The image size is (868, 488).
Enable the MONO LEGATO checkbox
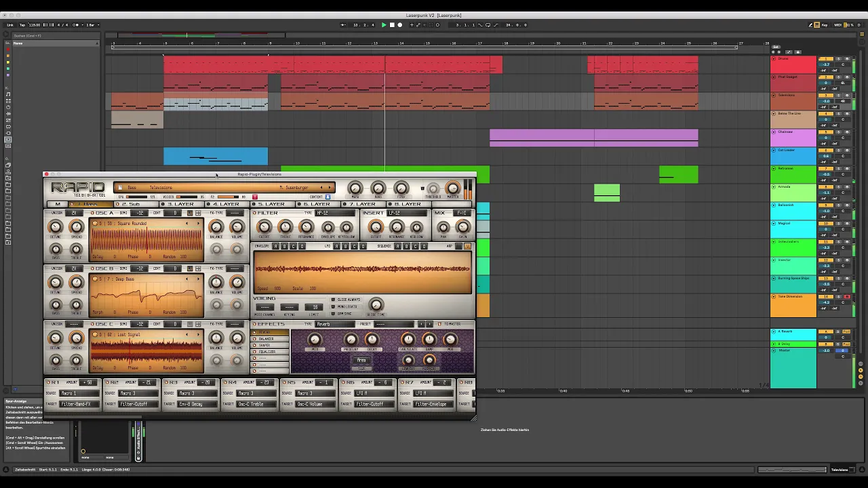point(333,307)
